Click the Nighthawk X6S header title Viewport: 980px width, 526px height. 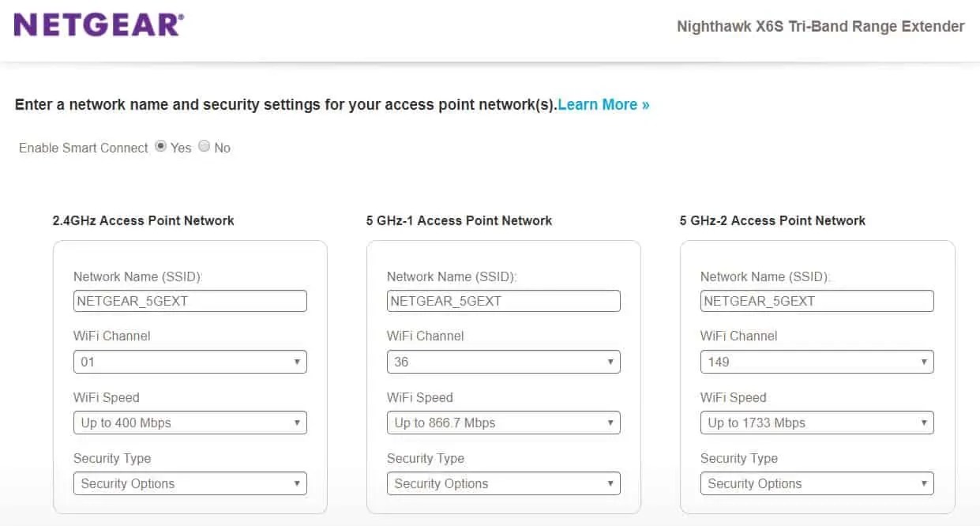tap(820, 26)
